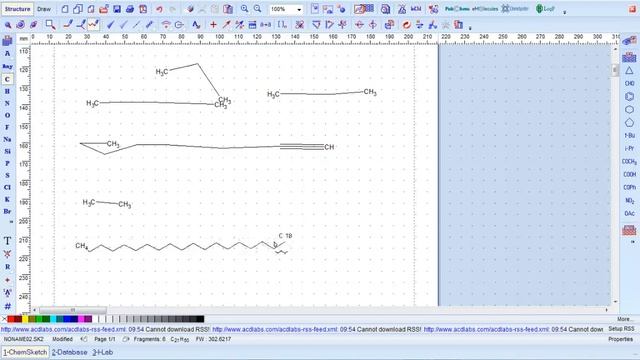Viewport: 640px width, 360px height.
Task: Click the PubChem search button
Action: 457,9
